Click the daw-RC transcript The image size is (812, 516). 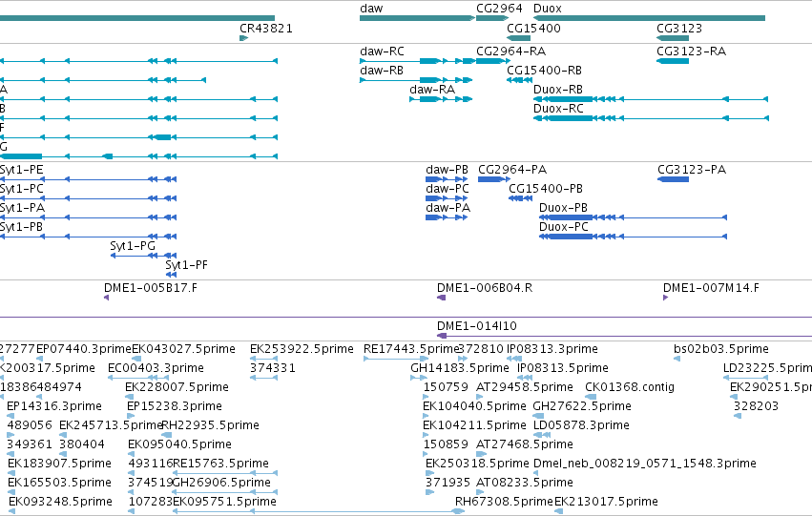417,61
